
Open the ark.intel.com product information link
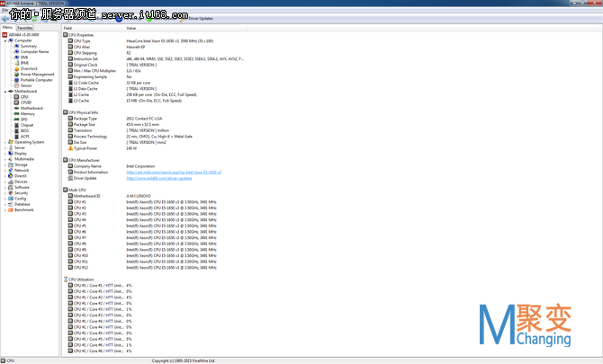click(x=174, y=173)
